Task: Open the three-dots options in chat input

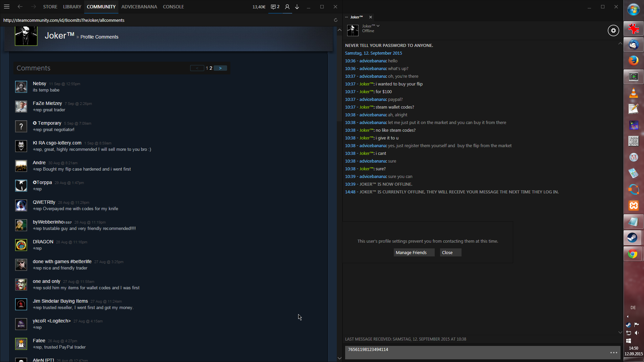Action: pos(613,353)
